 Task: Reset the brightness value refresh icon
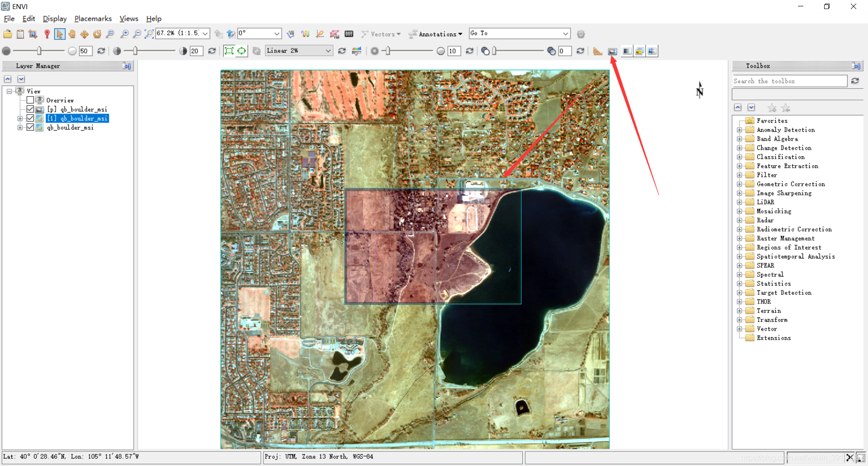[101, 51]
